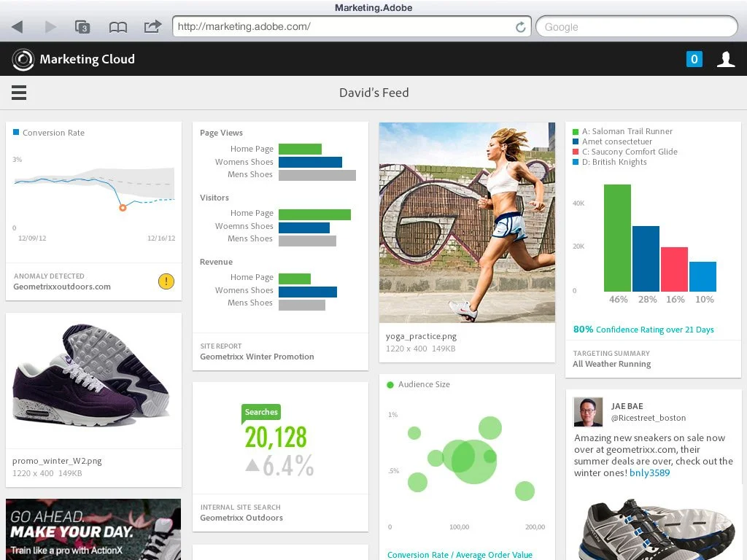Open the user profile icon
747x560 pixels.
[x=726, y=60]
